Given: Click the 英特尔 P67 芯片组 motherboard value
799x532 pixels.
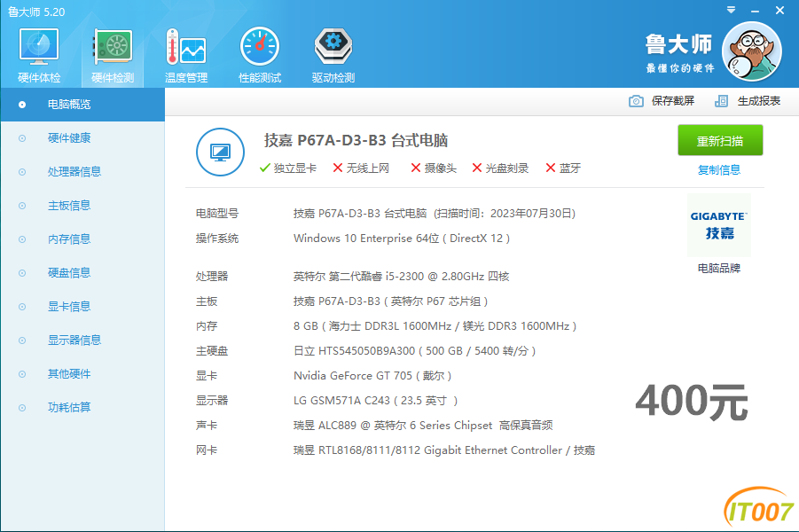Looking at the screenshot, I should [390, 301].
